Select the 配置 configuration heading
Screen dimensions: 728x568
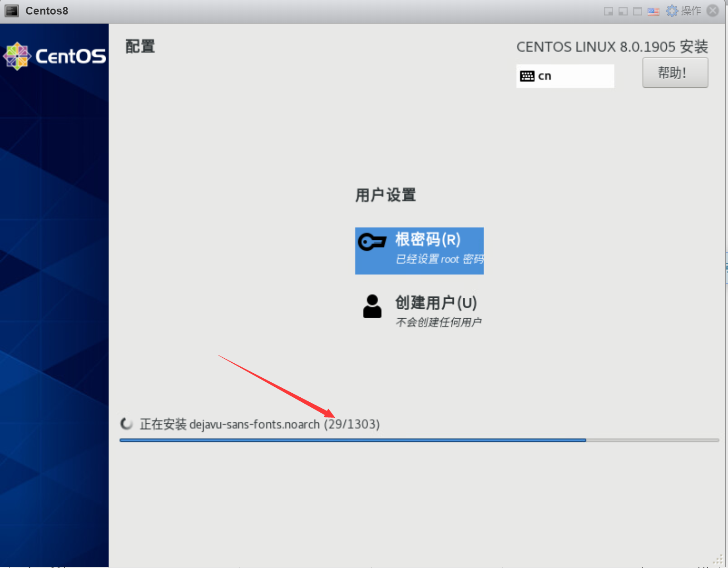[x=139, y=46]
